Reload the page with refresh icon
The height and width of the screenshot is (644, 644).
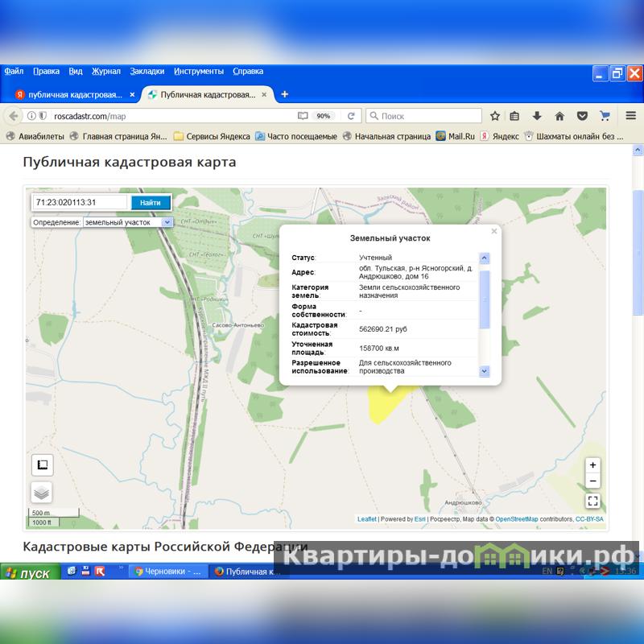pos(351,116)
